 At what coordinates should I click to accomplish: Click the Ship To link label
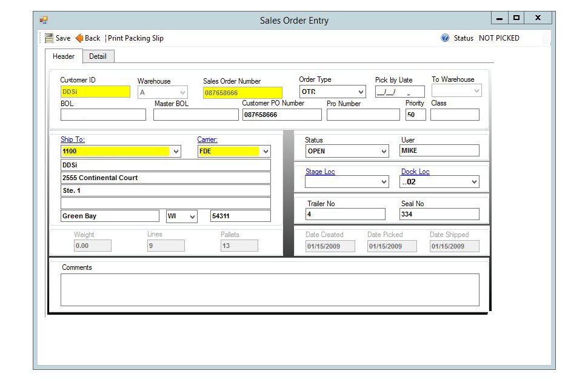click(73, 139)
